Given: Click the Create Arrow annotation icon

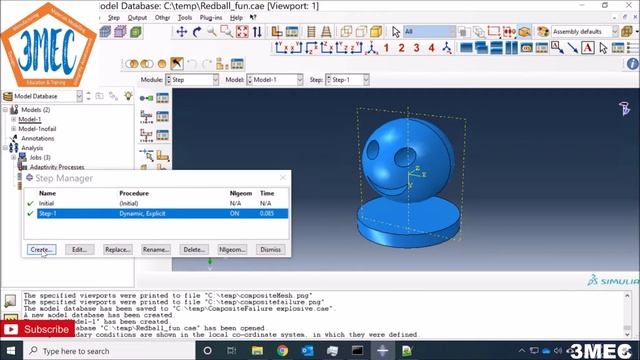Looking at the screenshot, I should (573, 48).
